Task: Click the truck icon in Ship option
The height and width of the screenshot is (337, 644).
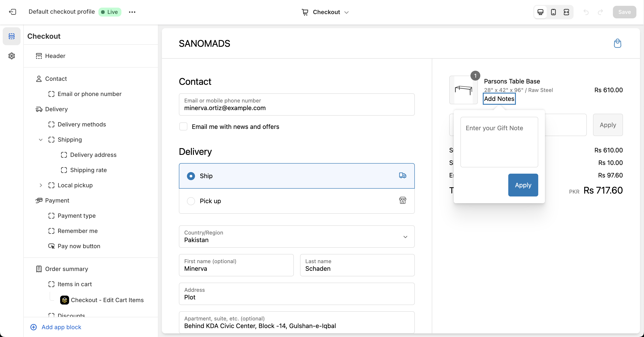Action: coord(402,175)
